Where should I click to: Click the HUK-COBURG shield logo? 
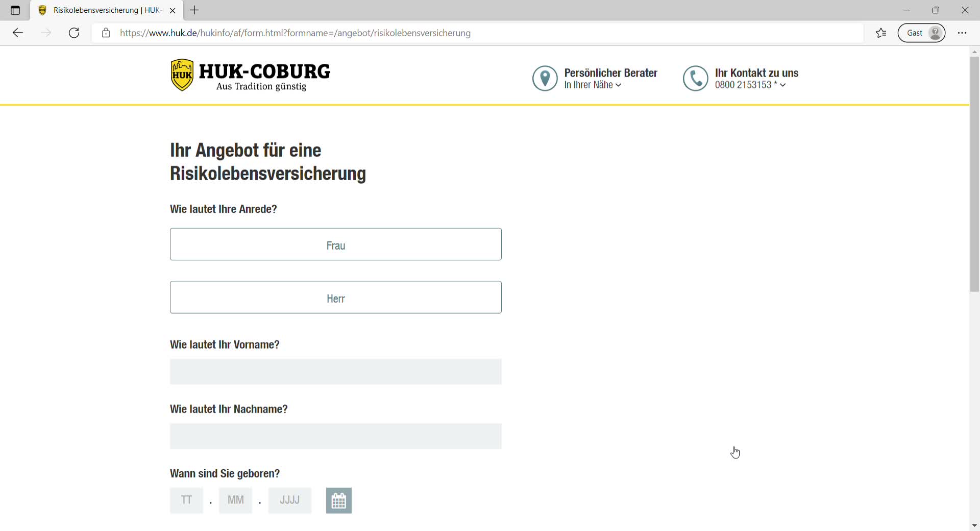pos(182,75)
